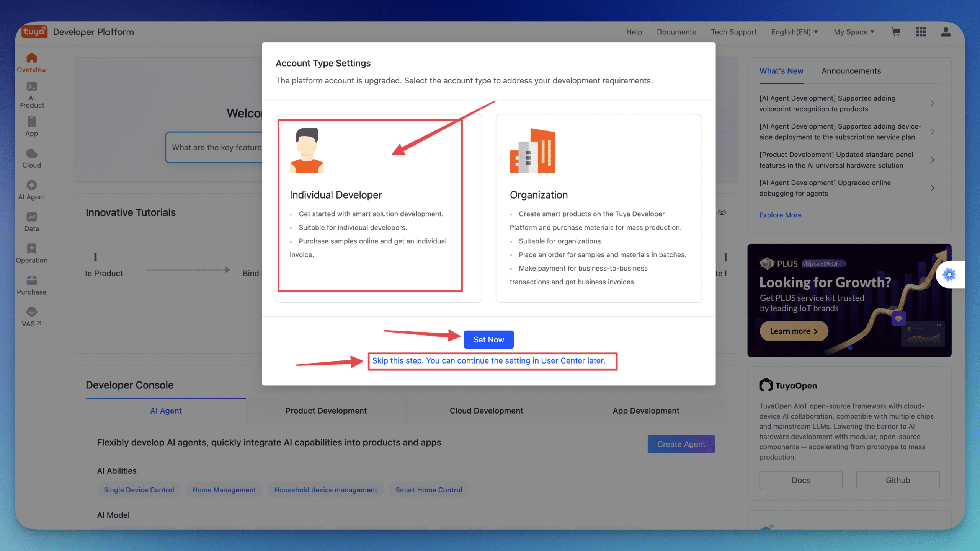Click the Skip this step link
This screenshot has width=980, height=551.
(488, 361)
